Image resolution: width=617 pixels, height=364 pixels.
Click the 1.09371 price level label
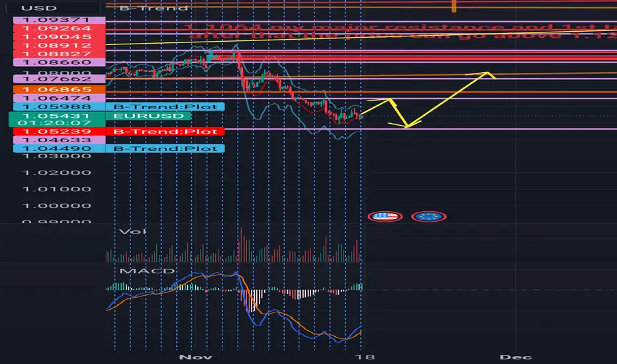60,20
